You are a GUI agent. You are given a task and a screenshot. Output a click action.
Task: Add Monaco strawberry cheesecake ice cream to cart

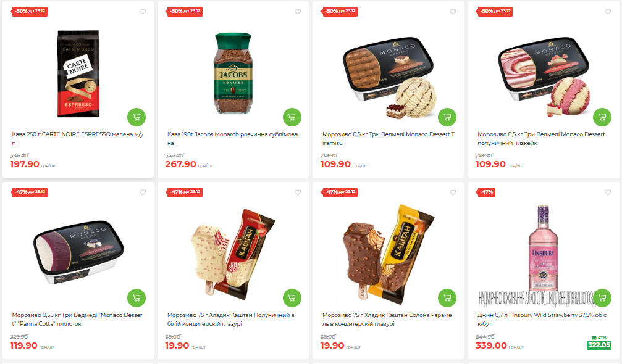[x=602, y=117]
